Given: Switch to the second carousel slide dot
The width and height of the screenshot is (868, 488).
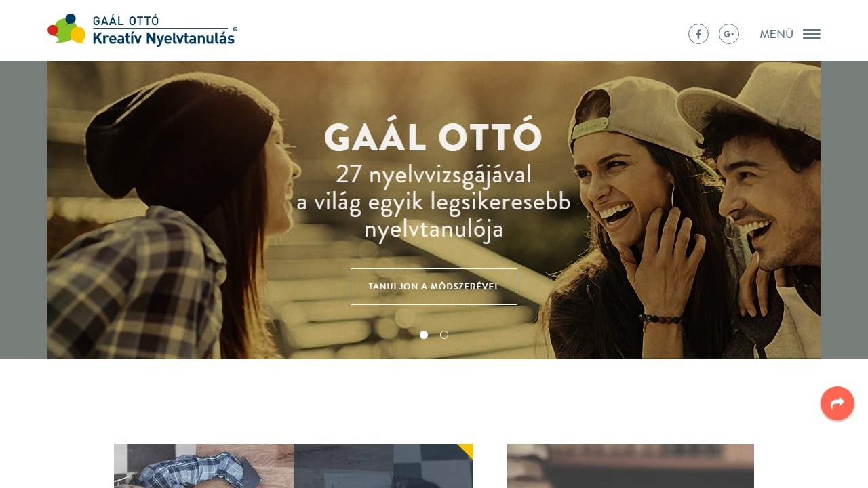Looking at the screenshot, I should tap(444, 335).
